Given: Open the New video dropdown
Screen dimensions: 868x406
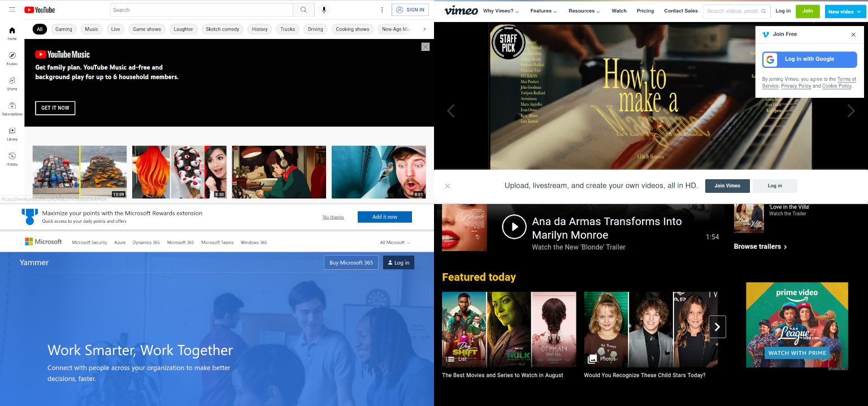Looking at the screenshot, I should (845, 11).
